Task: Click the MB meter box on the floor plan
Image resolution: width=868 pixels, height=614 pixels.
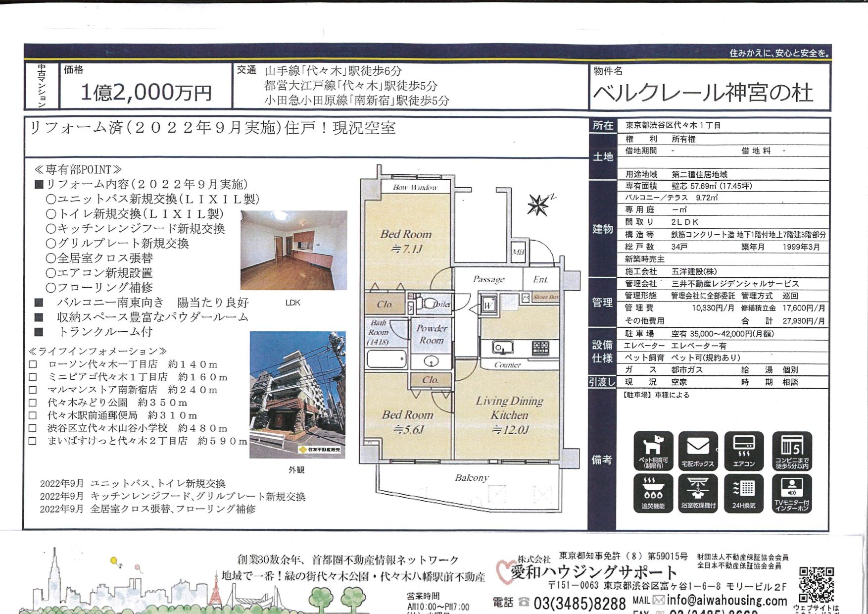Action: [x=518, y=252]
